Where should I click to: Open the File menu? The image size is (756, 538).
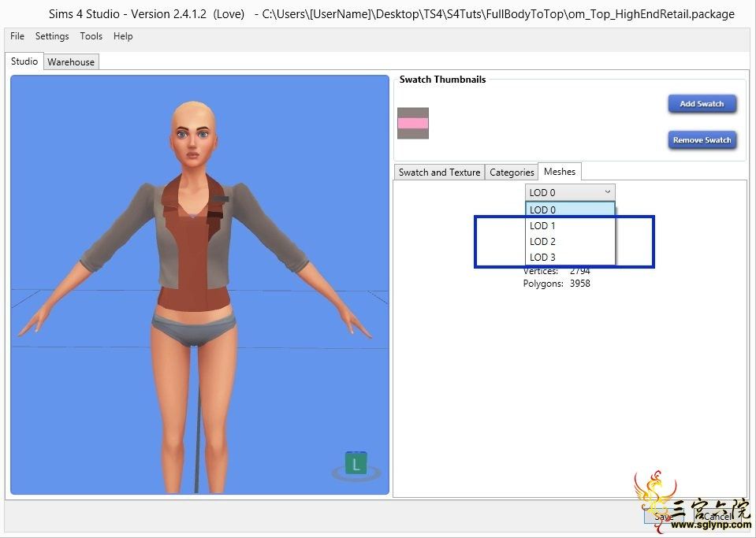coord(17,36)
